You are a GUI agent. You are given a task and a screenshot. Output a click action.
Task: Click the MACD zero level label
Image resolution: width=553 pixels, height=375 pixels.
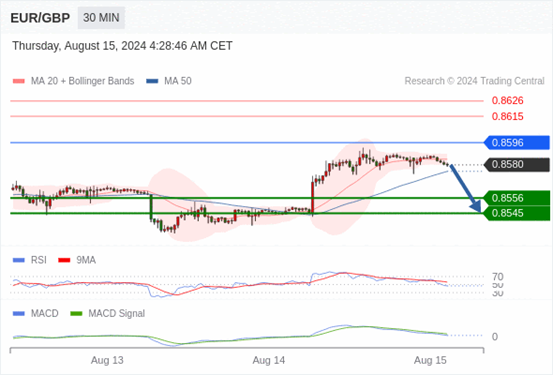[495, 337]
